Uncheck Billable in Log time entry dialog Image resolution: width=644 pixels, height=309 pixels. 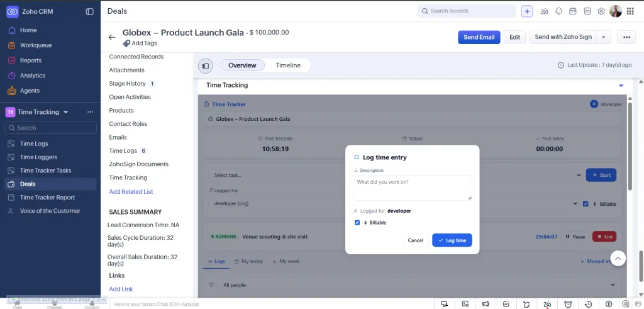357,223
